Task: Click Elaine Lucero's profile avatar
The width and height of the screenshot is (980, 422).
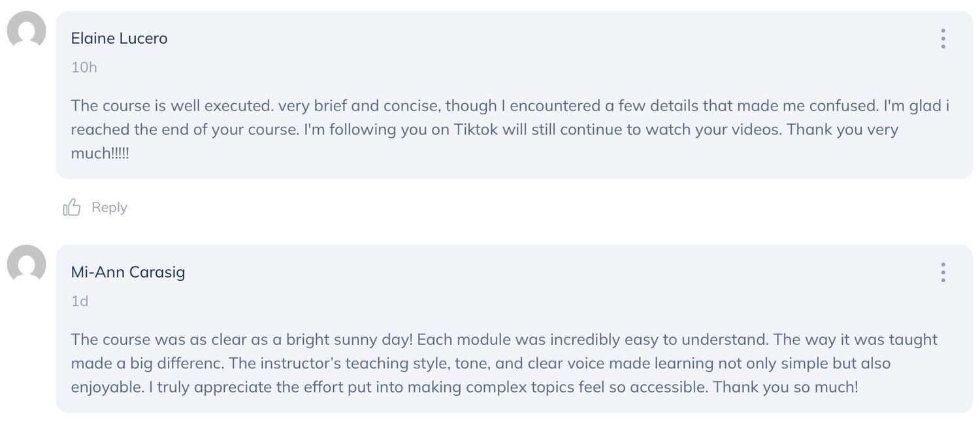Action: point(26,31)
